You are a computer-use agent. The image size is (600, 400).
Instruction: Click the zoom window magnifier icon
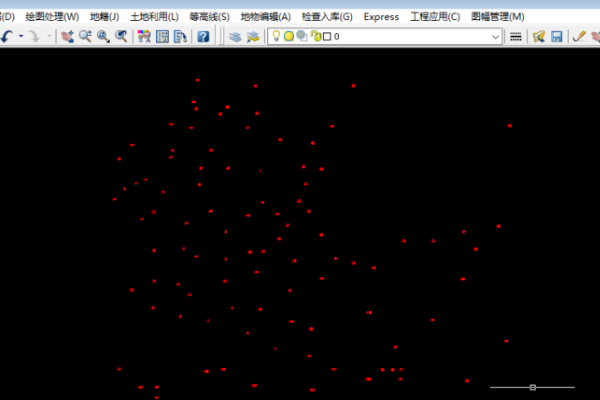tap(103, 36)
